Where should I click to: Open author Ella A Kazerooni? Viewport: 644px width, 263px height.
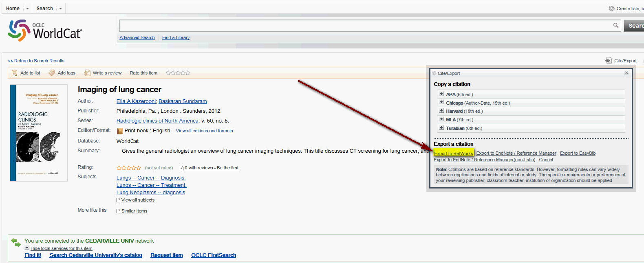pyautogui.click(x=136, y=101)
